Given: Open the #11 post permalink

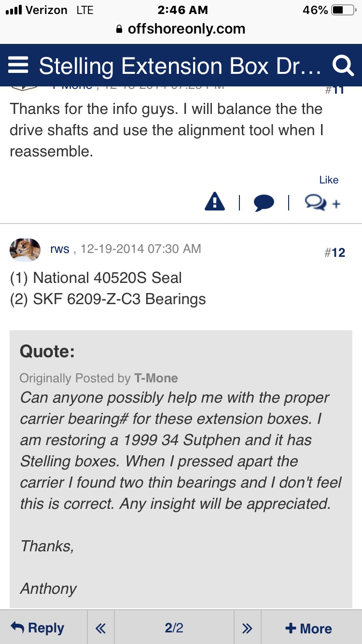Looking at the screenshot, I should pyautogui.click(x=335, y=90).
